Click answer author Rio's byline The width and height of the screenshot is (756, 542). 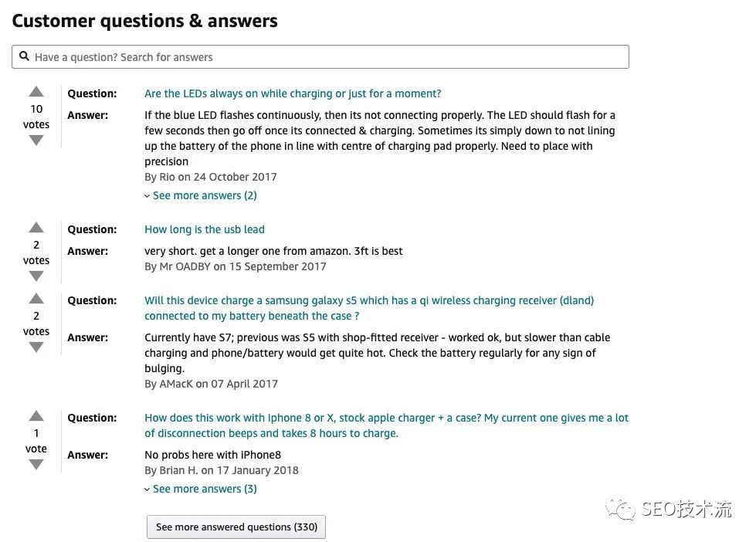point(210,177)
